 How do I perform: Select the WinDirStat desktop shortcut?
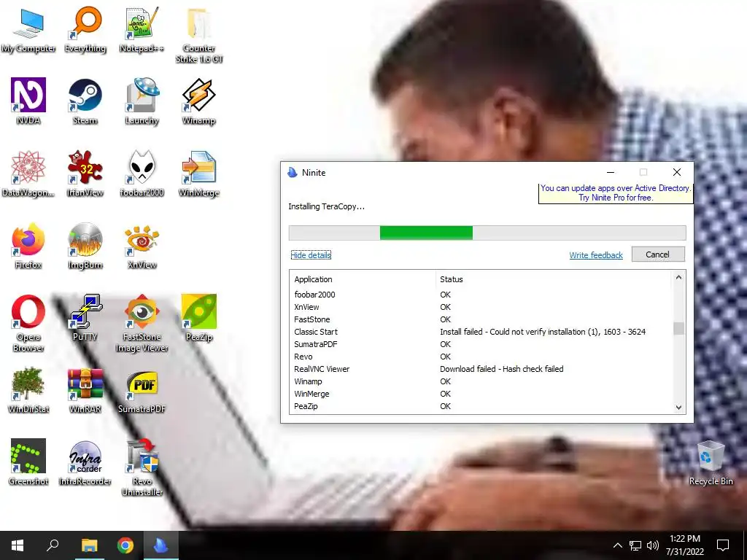[28, 390]
